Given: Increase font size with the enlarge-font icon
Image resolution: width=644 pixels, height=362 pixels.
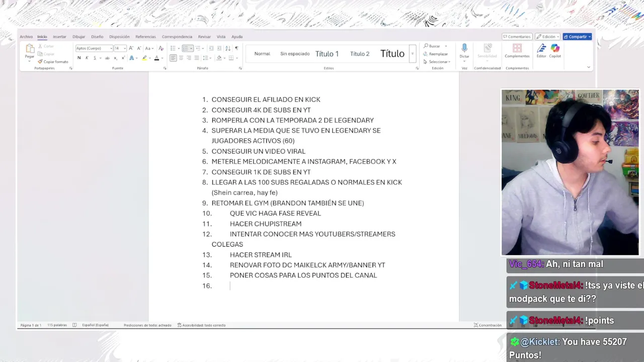Looking at the screenshot, I should click(131, 48).
